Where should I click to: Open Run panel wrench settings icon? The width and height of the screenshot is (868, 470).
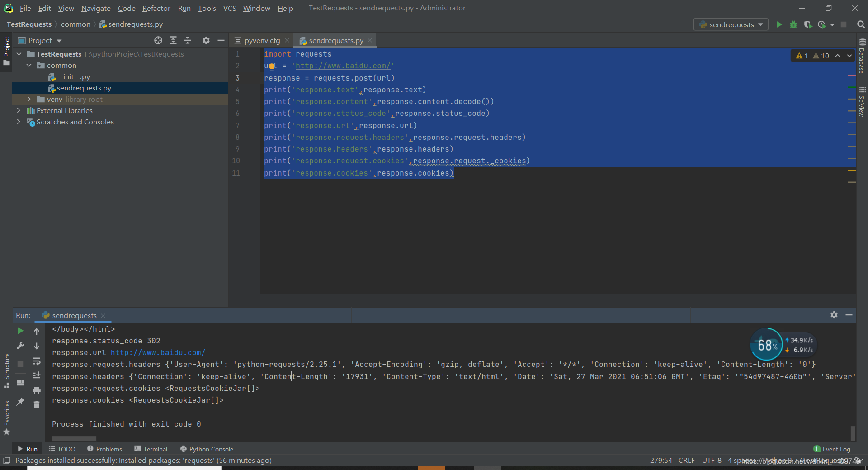click(x=20, y=346)
